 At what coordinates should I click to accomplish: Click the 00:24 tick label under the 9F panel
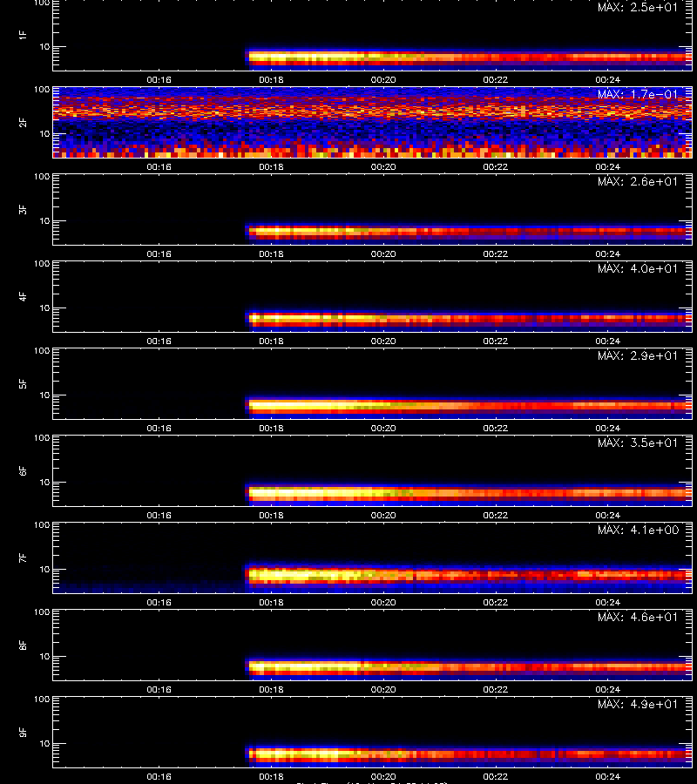click(x=607, y=776)
